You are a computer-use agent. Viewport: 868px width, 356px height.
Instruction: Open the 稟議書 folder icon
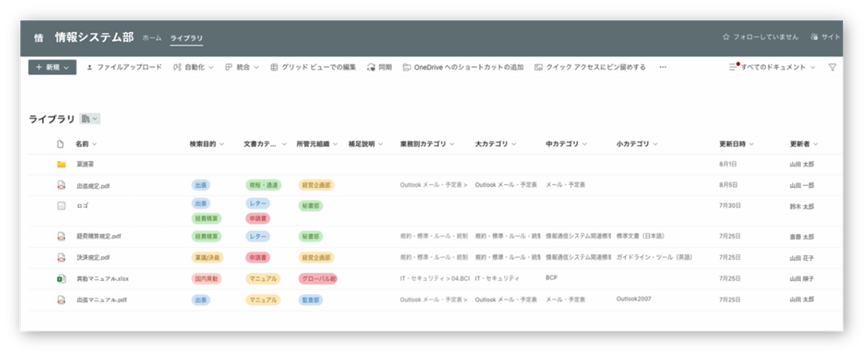(x=61, y=165)
